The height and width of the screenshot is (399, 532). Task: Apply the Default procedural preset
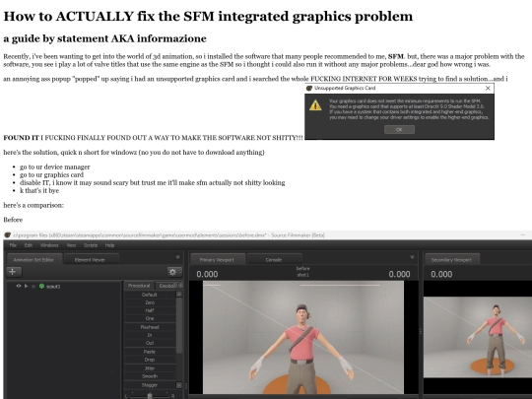click(x=150, y=295)
